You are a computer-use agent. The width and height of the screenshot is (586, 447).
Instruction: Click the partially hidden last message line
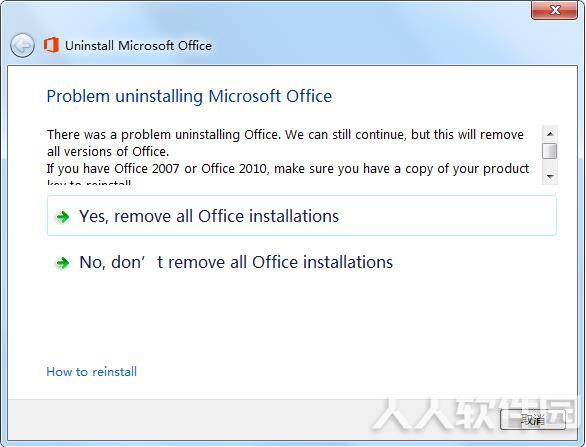click(89, 183)
